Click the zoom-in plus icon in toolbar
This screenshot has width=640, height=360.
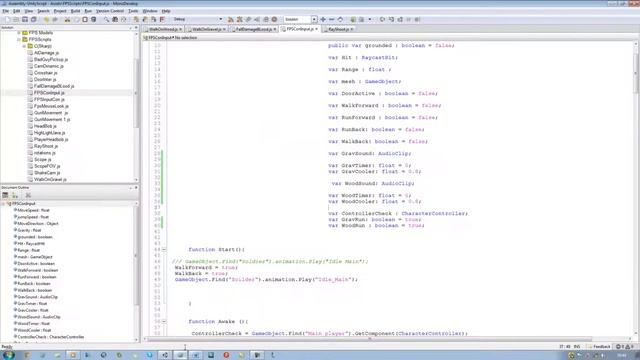point(323,20)
